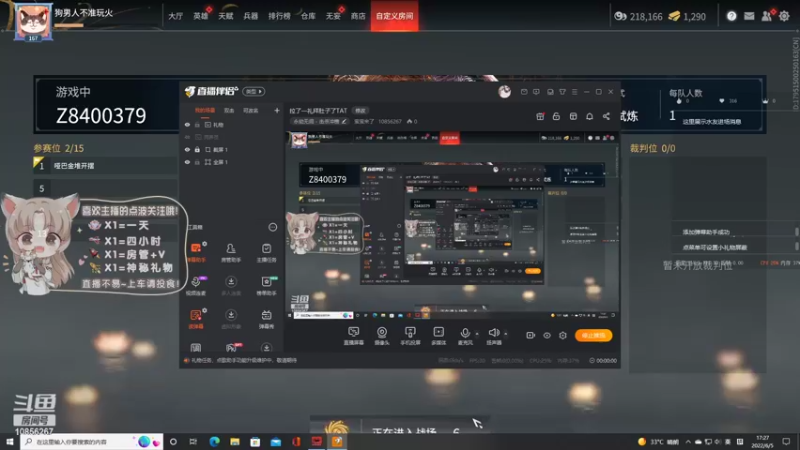The image size is (800, 450).
Task: Toggle the lock on 礼物 source
Action: click(197, 125)
